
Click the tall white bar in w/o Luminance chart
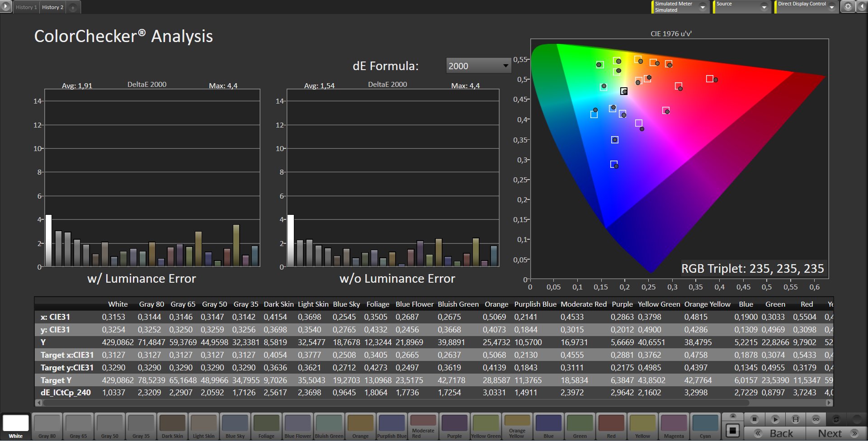(x=291, y=241)
